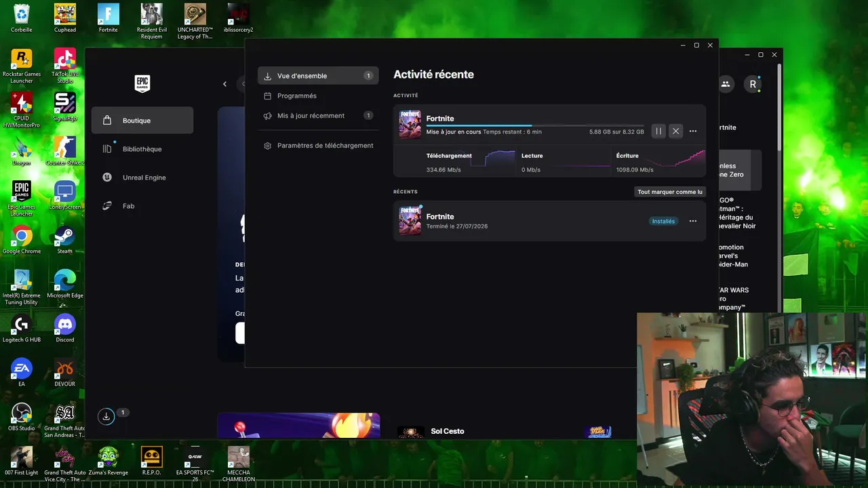Image resolution: width=868 pixels, height=488 pixels.
Task: Select the Dragon desktop icon
Action: 22,152
